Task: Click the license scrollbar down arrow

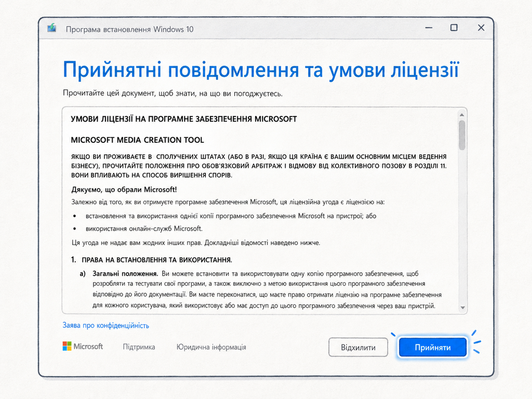Action: pos(462,308)
